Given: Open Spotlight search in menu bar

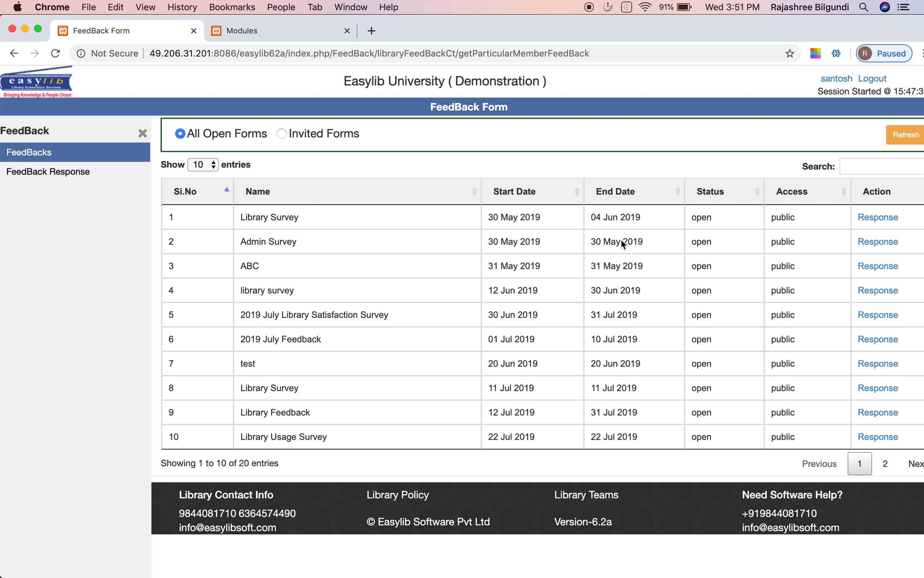Looking at the screenshot, I should (864, 7).
